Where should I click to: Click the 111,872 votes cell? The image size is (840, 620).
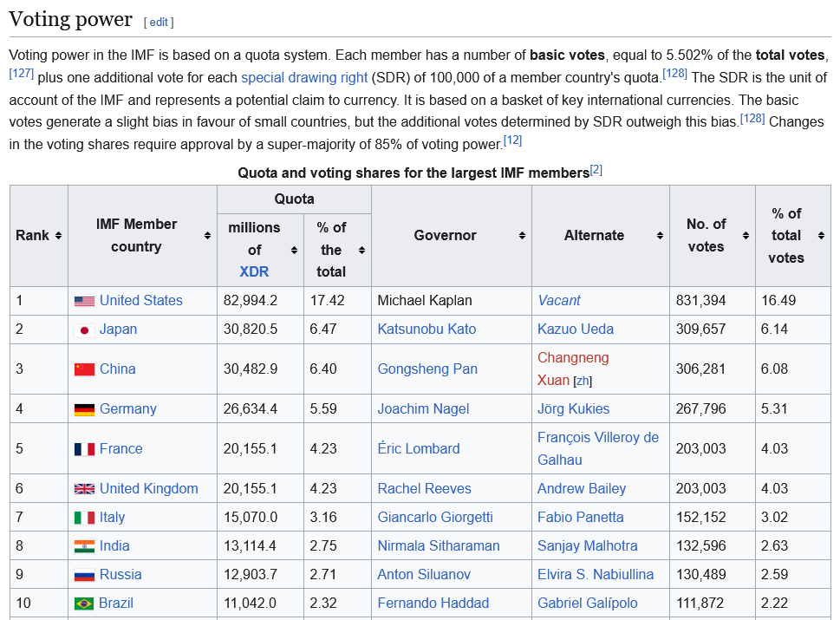(712, 603)
